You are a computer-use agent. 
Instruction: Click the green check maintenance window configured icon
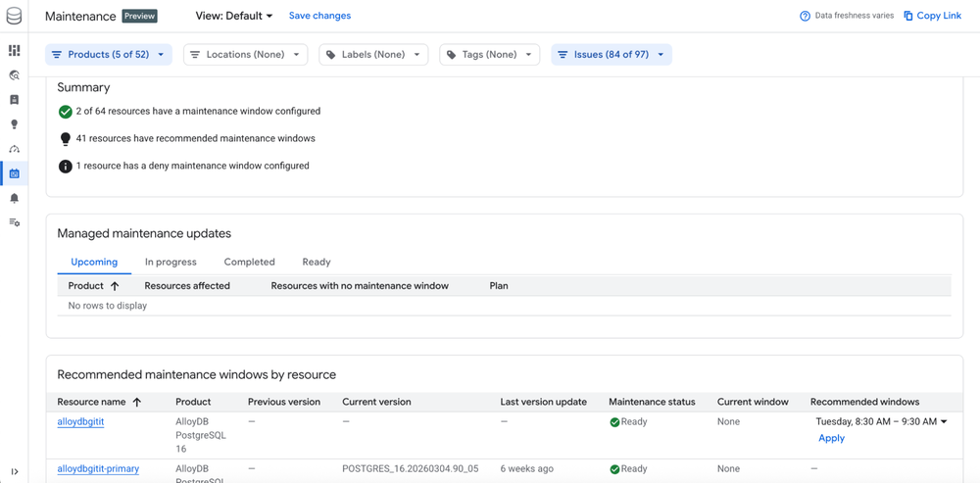[x=65, y=112]
